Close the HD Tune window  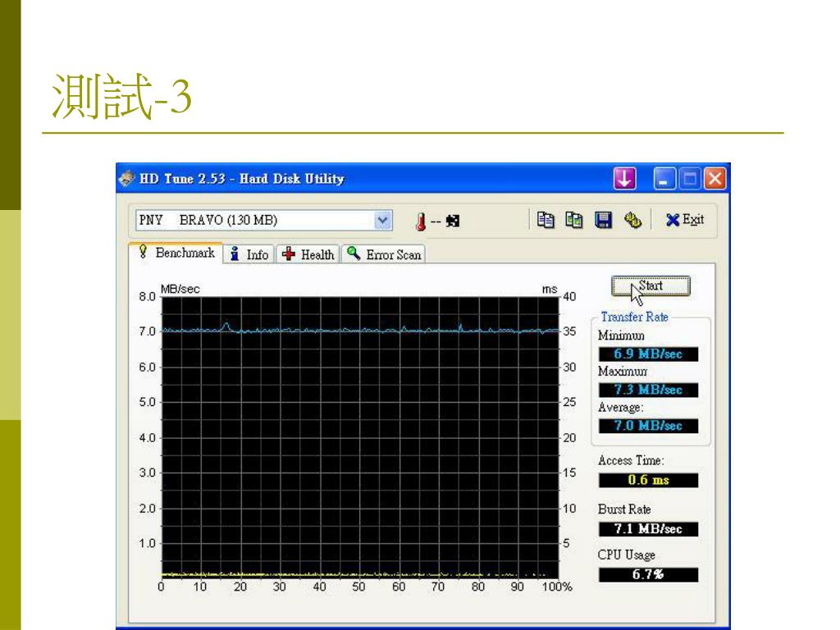coord(714,178)
